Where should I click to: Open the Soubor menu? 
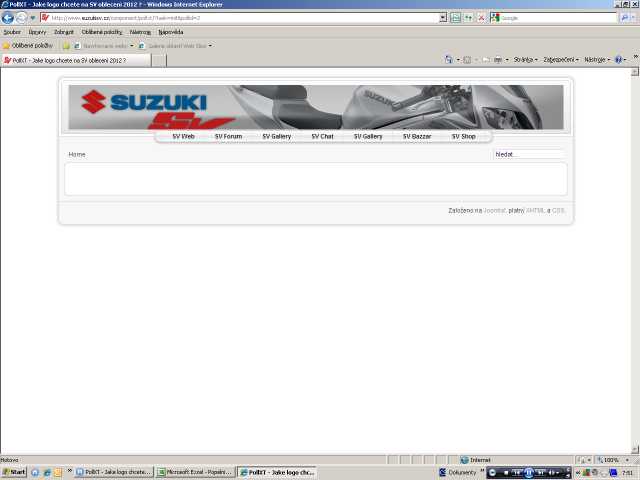[x=12, y=32]
